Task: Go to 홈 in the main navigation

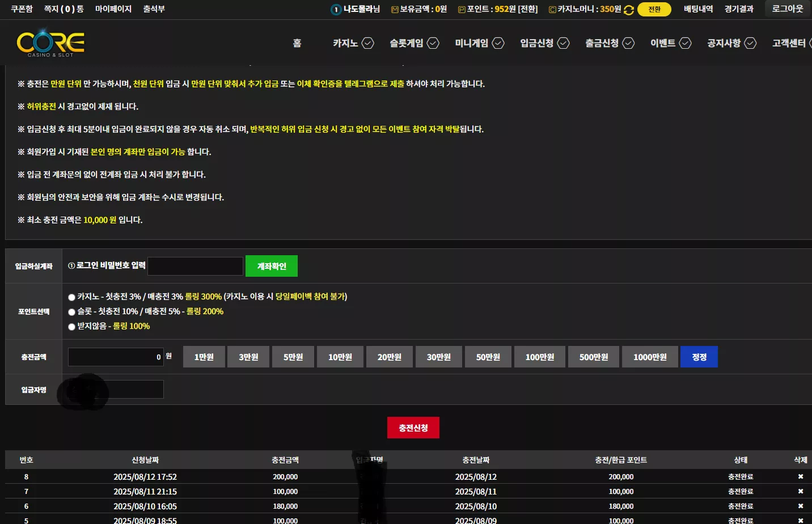Action: (297, 43)
